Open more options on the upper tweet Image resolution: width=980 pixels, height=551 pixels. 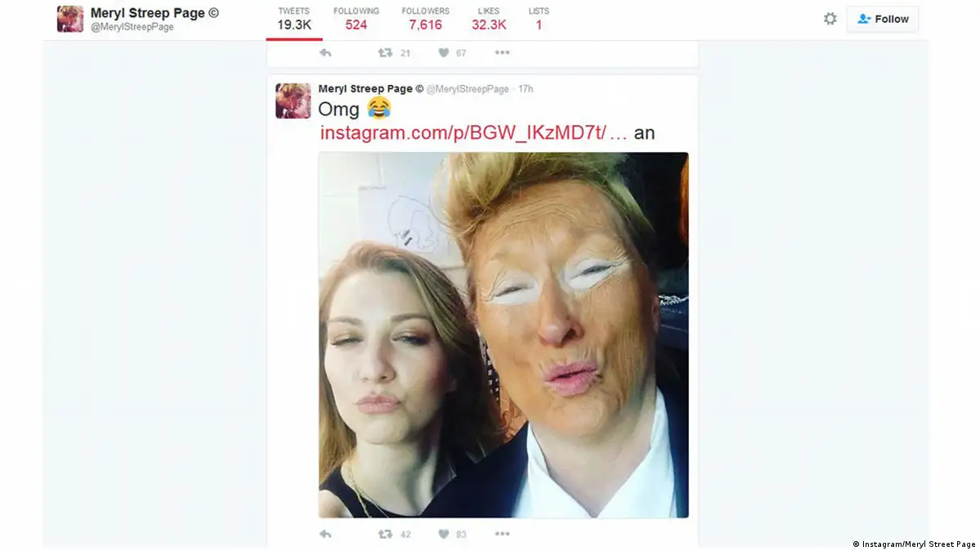[502, 53]
